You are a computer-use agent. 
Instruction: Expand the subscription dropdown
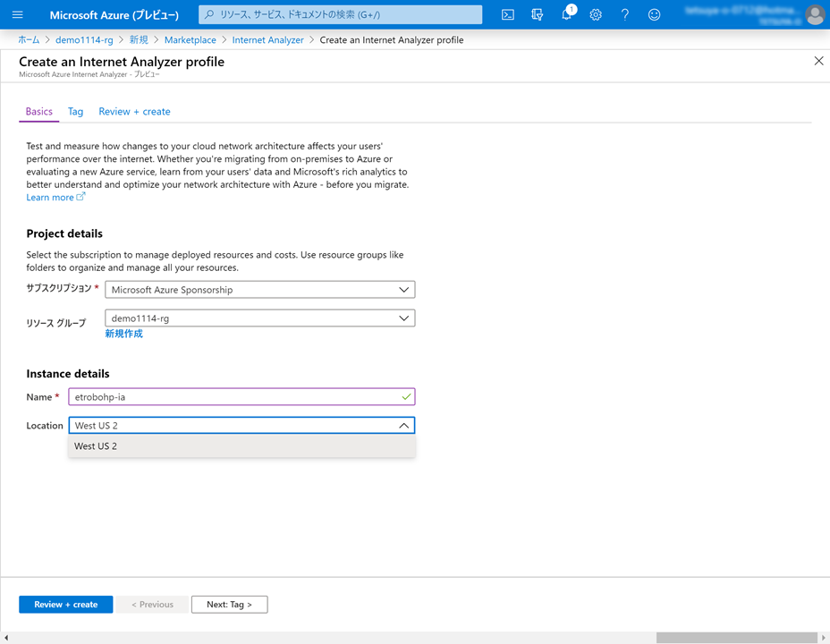(x=259, y=290)
